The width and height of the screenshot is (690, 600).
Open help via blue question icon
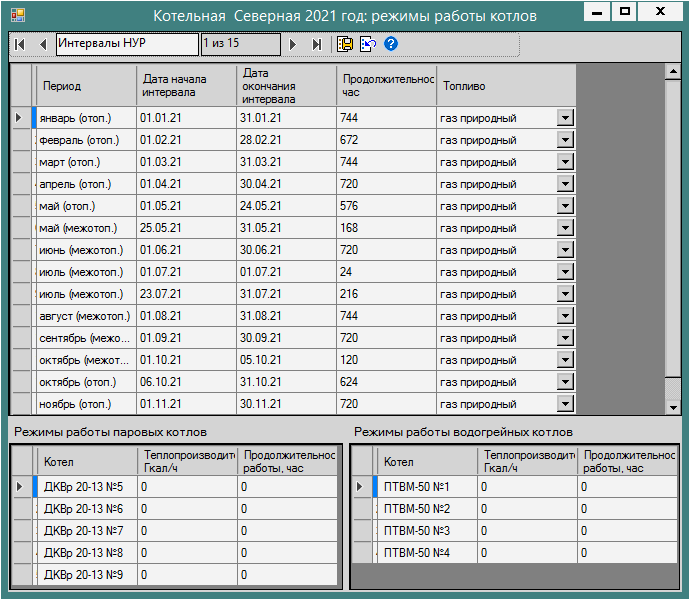click(x=391, y=44)
